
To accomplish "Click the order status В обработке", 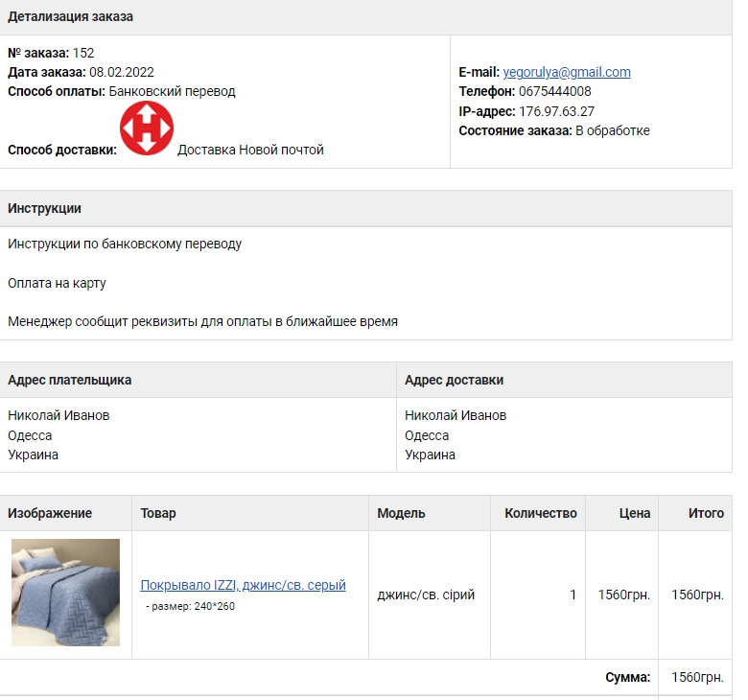I will [x=612, y=130].
